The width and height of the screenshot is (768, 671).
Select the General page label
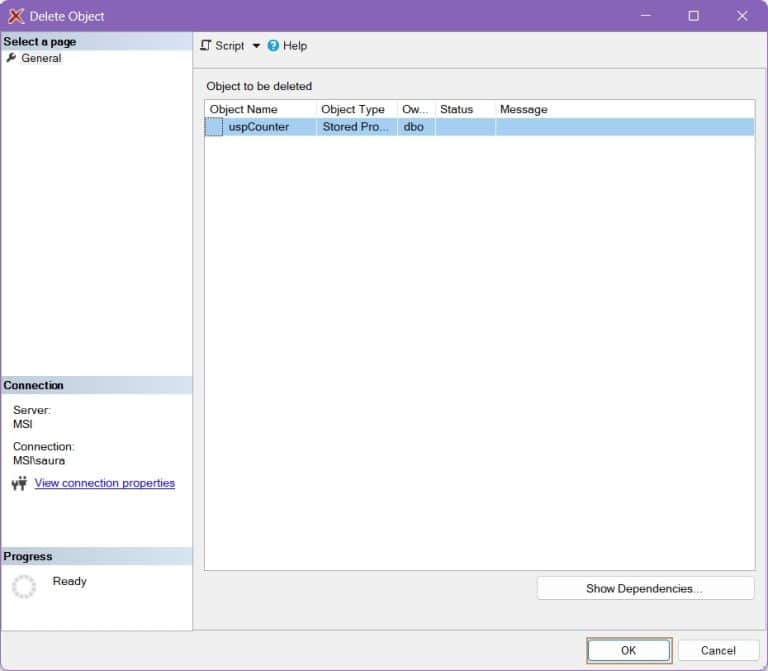click(x=41, y=58)
